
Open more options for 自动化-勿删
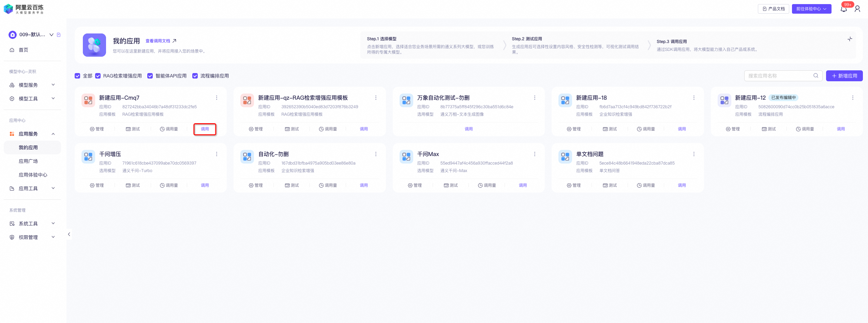(376, 154)
